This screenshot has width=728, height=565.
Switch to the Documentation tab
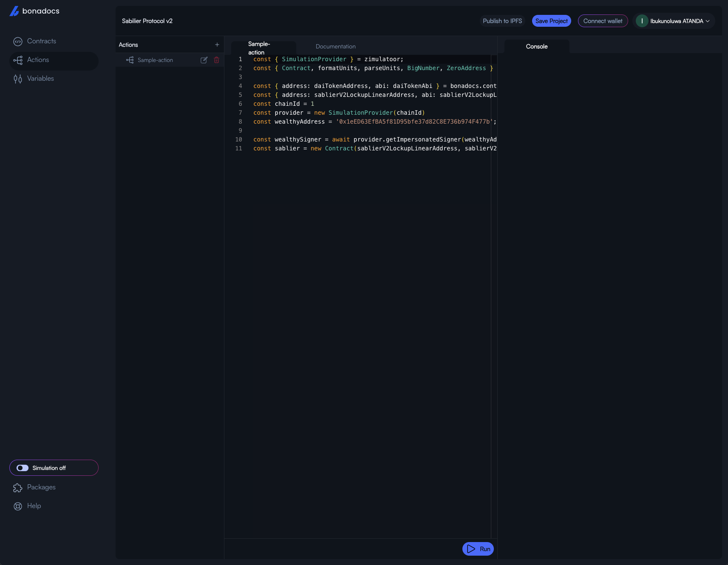336,46
